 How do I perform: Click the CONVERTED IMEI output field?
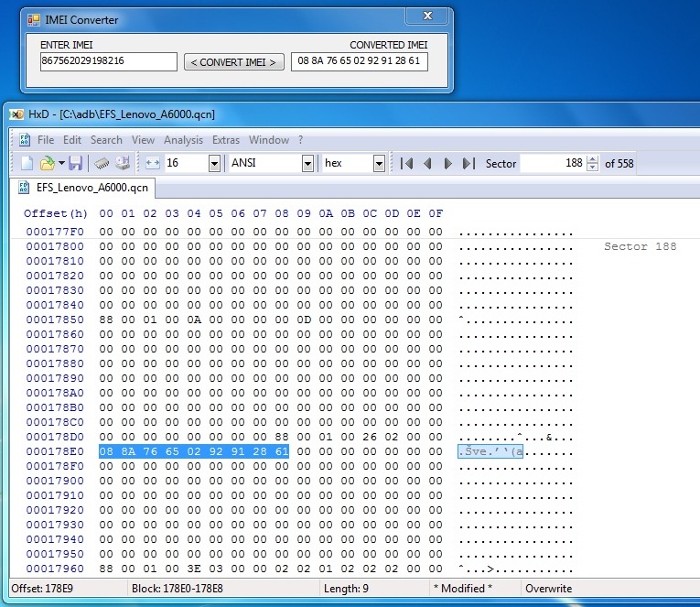click(360, 61)
